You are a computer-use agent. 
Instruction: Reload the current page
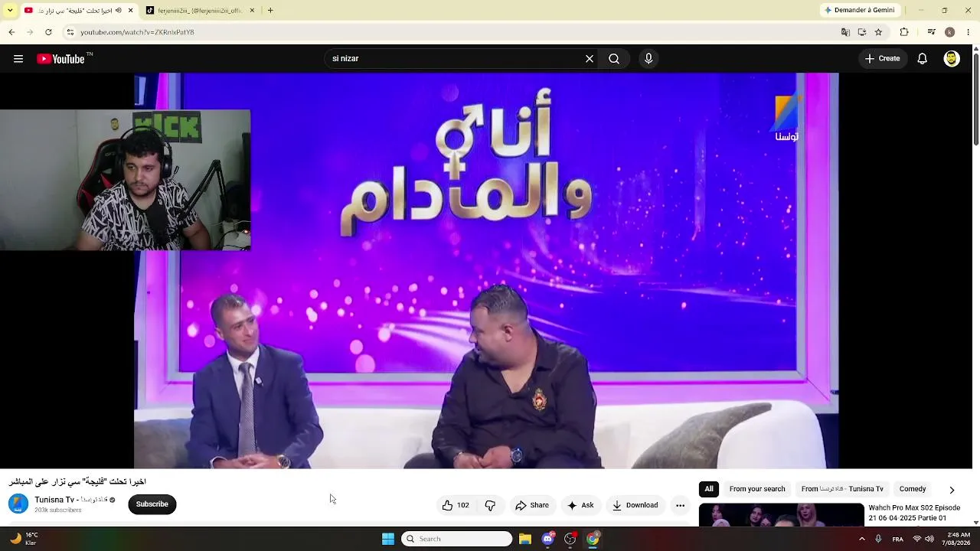[x=48, y=32]
